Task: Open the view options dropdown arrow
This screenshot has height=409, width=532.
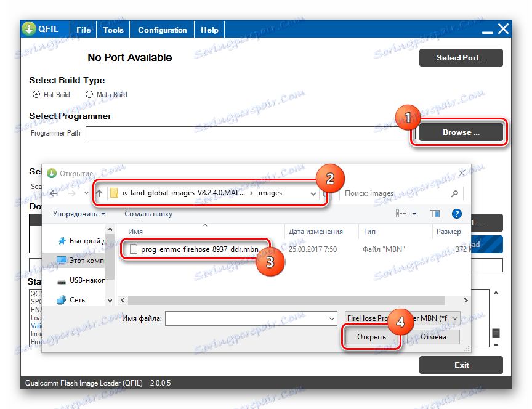Action: pos(414,214)
